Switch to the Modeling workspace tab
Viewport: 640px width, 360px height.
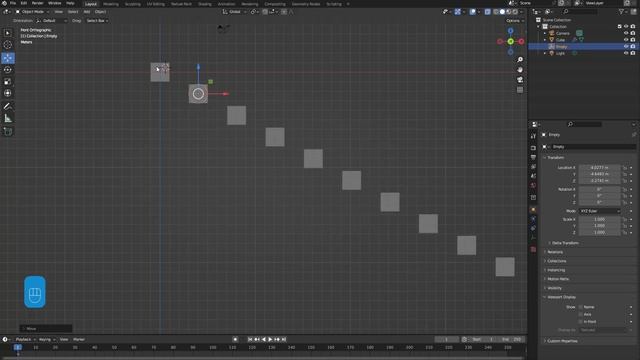pos(111,4)
